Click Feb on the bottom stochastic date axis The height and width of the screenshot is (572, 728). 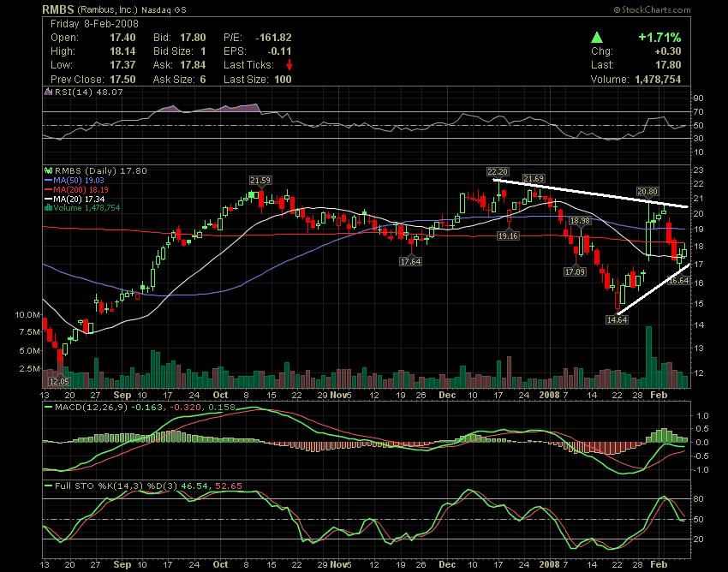[659, 564]
